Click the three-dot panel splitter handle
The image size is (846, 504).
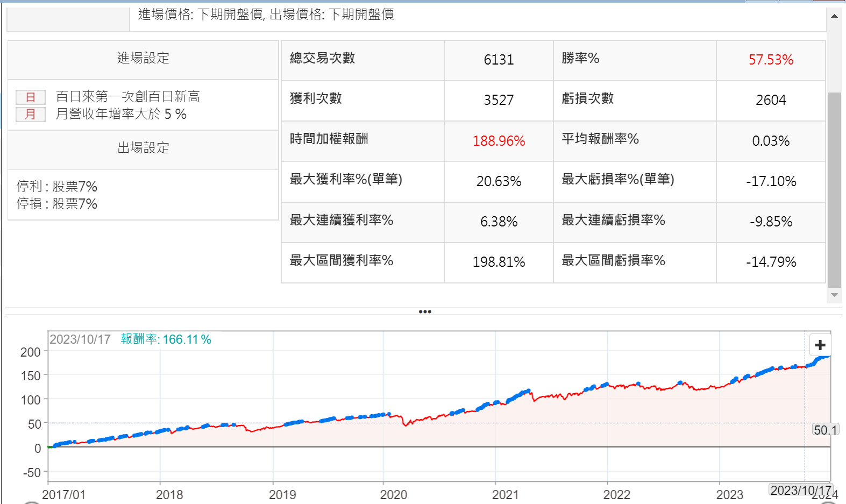424,311
